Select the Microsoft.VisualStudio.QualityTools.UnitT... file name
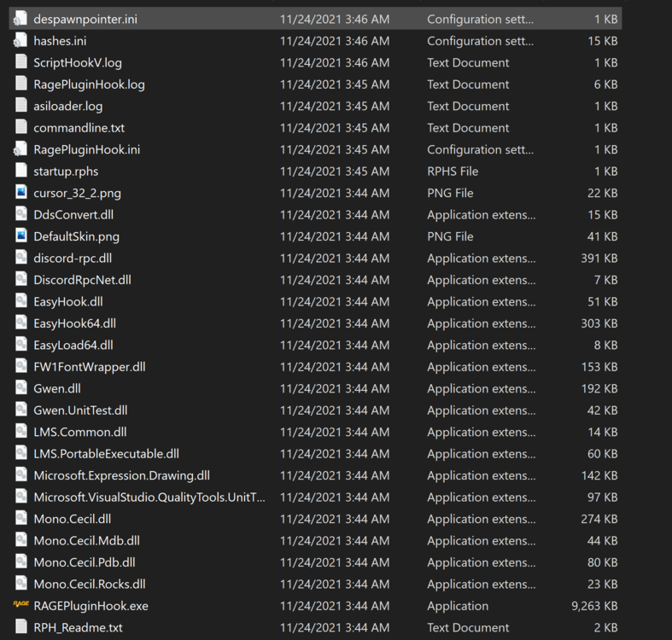This screenshot has width=672, height=640. click(x=149, y=497)
